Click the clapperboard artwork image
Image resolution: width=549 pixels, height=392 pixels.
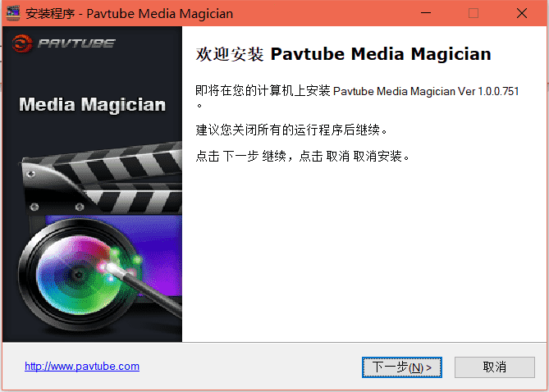coord(102,177)
